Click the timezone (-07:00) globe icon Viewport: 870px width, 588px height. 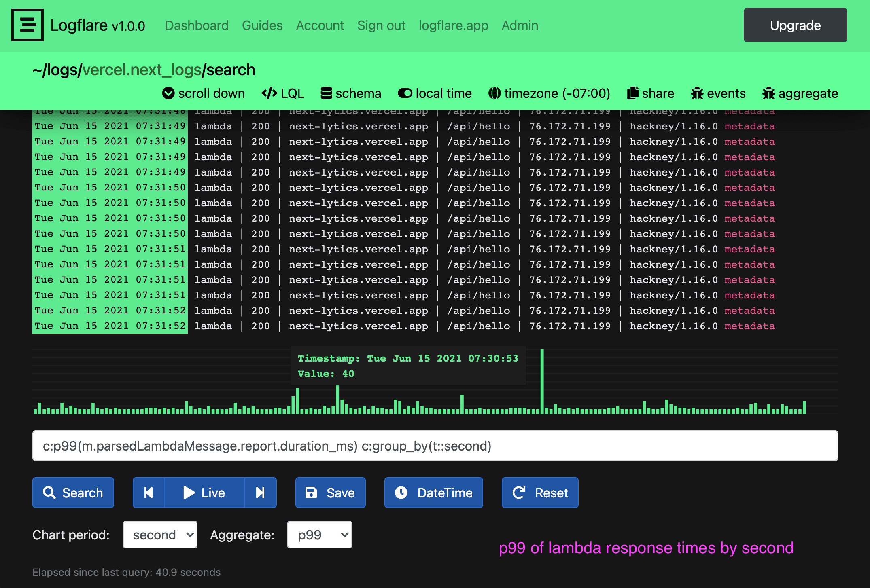pyautogui.click(x=494, y=93)
